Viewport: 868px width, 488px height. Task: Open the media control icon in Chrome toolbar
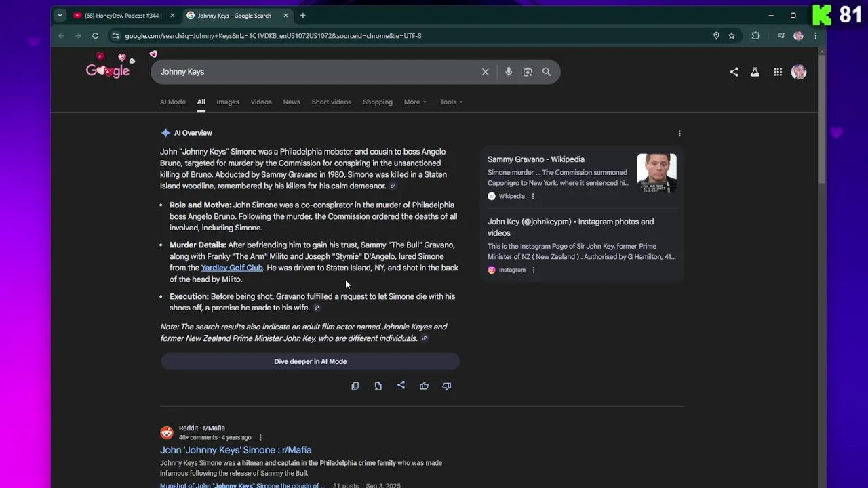point(781,35)
